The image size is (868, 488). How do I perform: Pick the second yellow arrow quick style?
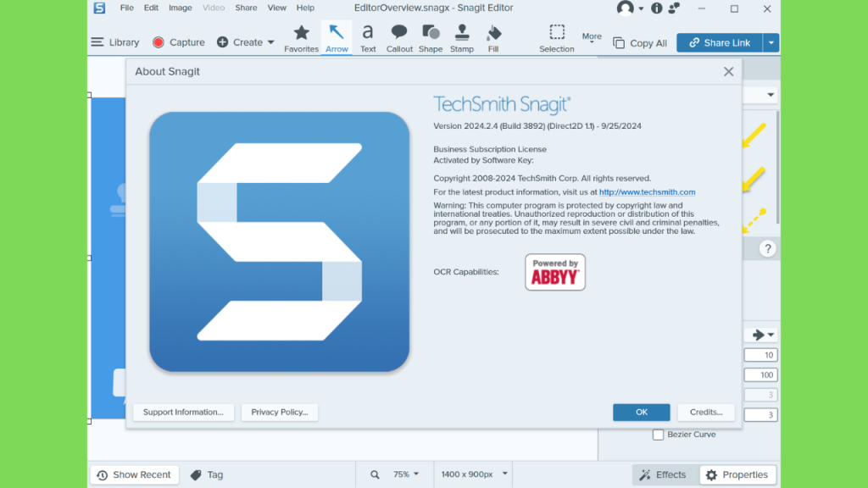tap(754, 179)
